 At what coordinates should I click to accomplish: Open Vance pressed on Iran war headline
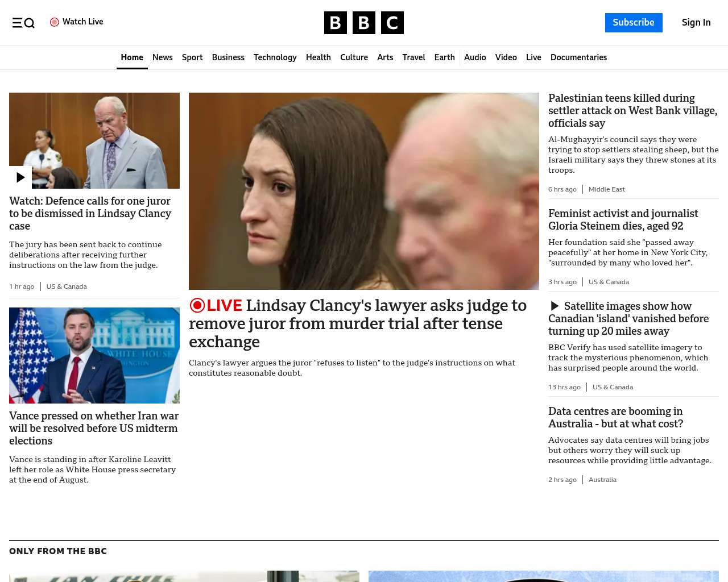[x=94, y=428]
